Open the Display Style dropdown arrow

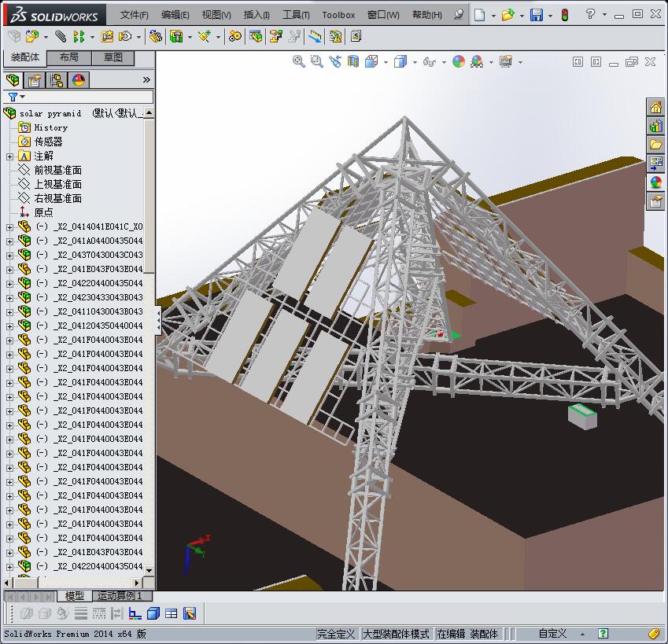click(x=415, y=63)
